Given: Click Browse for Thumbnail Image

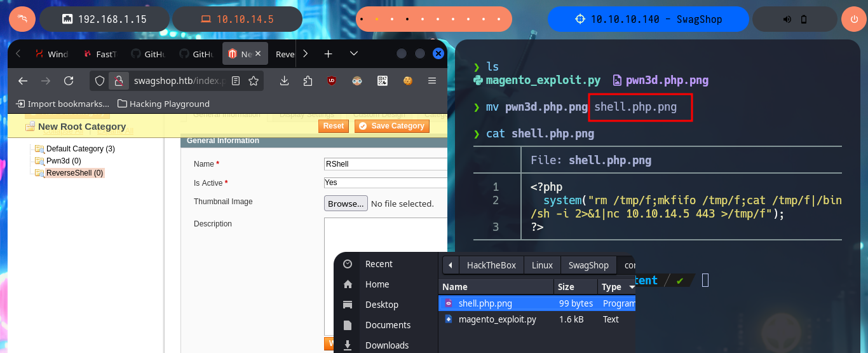Looking at the screenshot, I should click(346, 204).
